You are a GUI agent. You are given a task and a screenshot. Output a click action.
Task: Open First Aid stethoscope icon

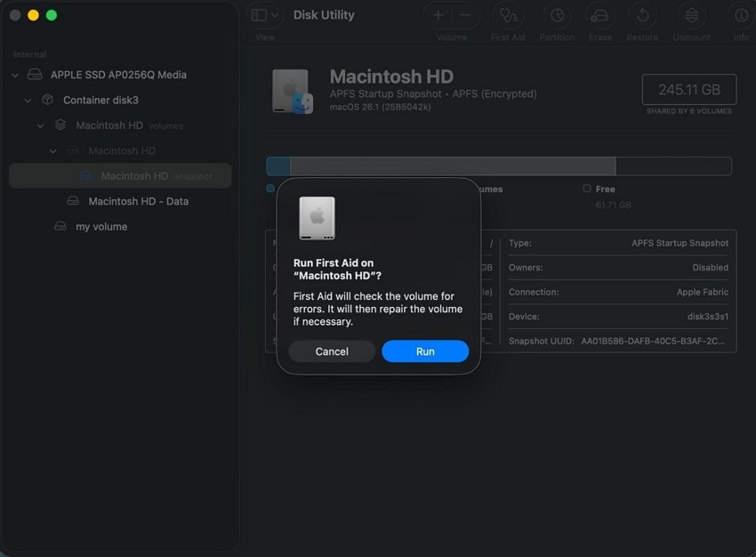click(x=508, y=15)
